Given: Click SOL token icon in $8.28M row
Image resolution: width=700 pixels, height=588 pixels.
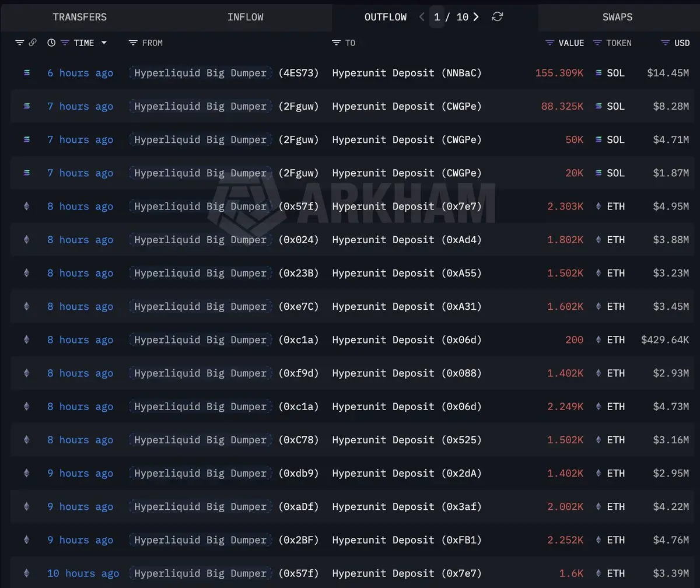Looking at the screenshot, I should point(598,106).
